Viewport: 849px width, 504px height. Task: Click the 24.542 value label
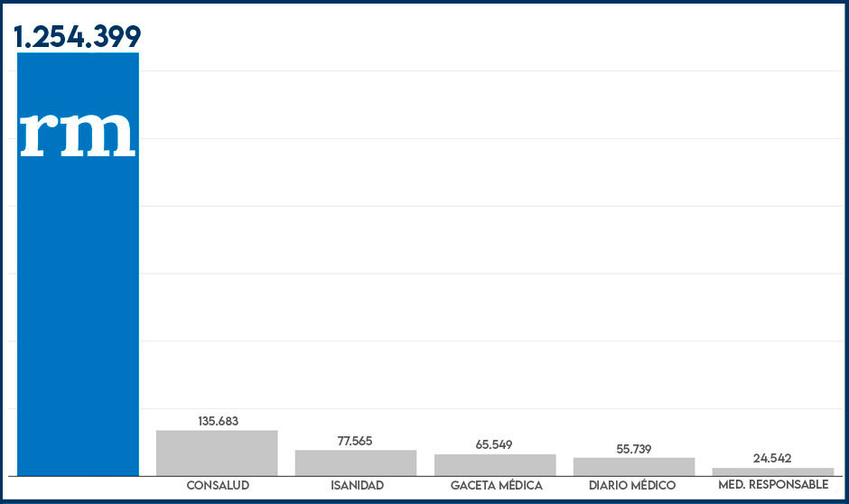coord(772,458)
